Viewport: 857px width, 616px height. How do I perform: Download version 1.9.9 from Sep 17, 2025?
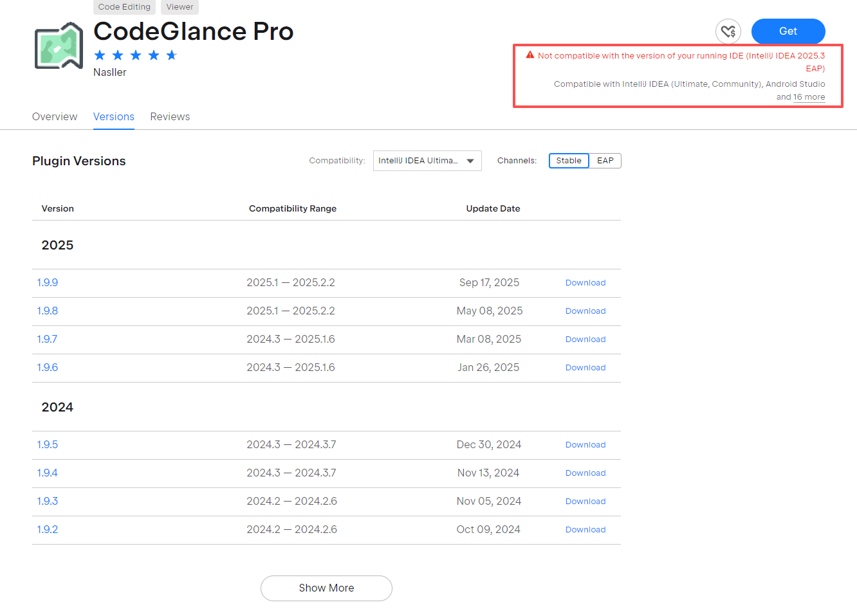point(585,283)
